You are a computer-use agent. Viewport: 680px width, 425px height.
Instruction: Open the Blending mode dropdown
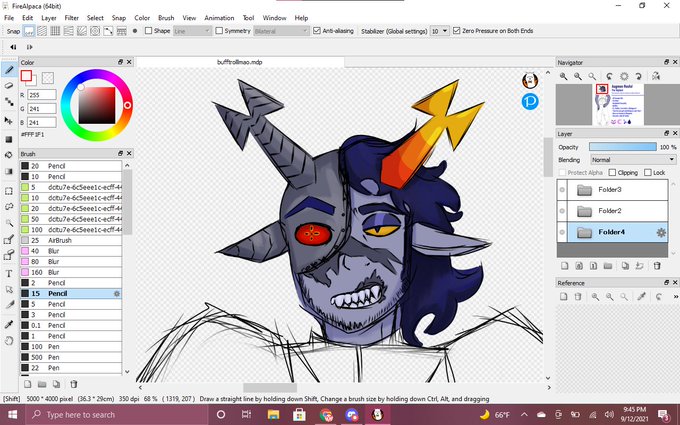633,160
